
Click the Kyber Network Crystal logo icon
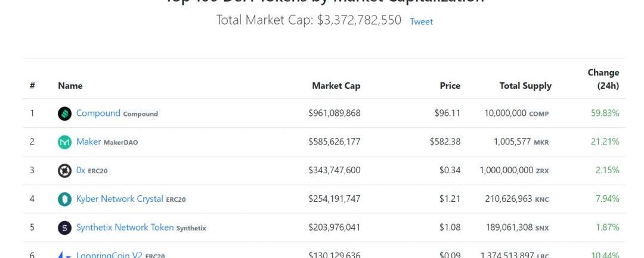point(64,199)
